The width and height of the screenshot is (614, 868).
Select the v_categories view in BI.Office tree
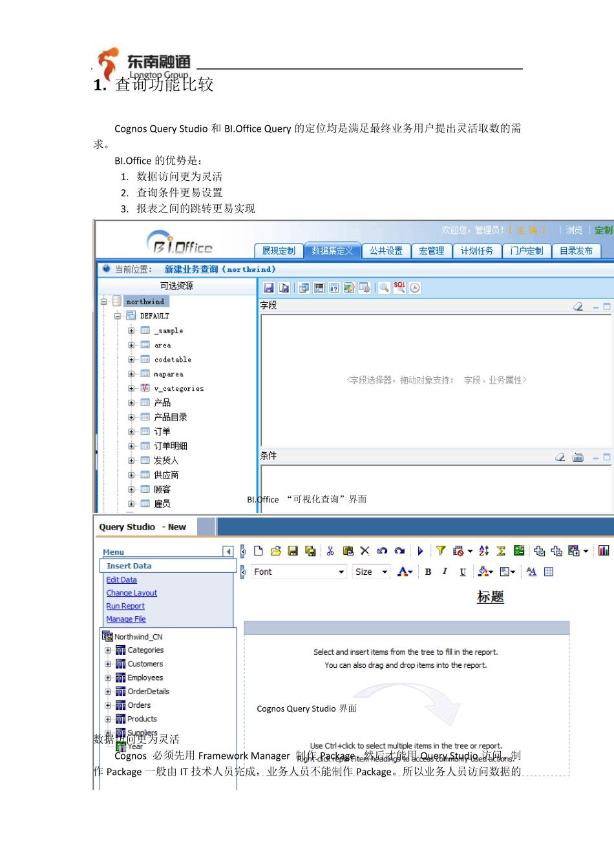[179, 389]
